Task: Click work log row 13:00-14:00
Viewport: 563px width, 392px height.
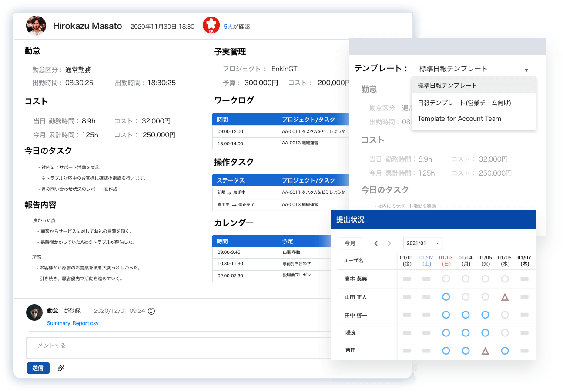Action: [x=281, y=143]
